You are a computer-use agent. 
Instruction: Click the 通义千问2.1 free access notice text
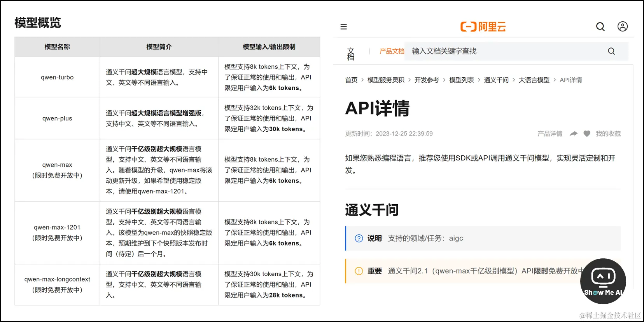click(x=486, y=271)
